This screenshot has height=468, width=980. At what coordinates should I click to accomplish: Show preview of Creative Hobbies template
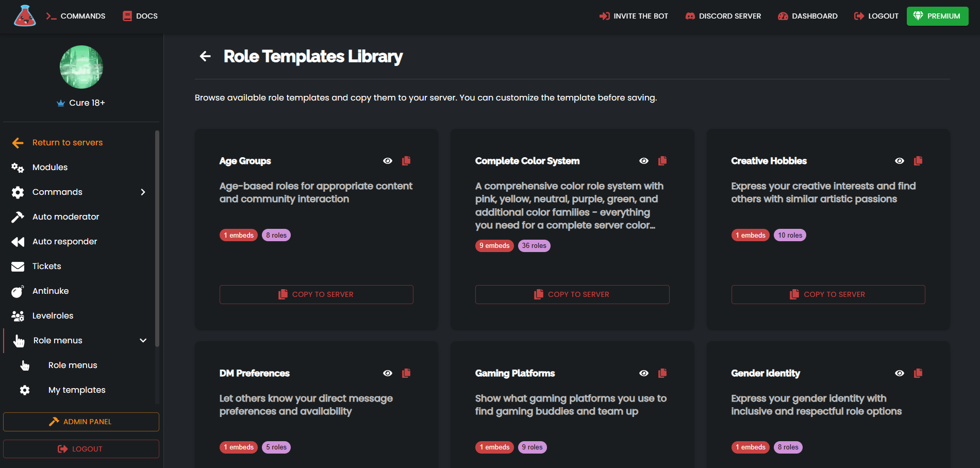pyautogui.click(x=900, y=161)
